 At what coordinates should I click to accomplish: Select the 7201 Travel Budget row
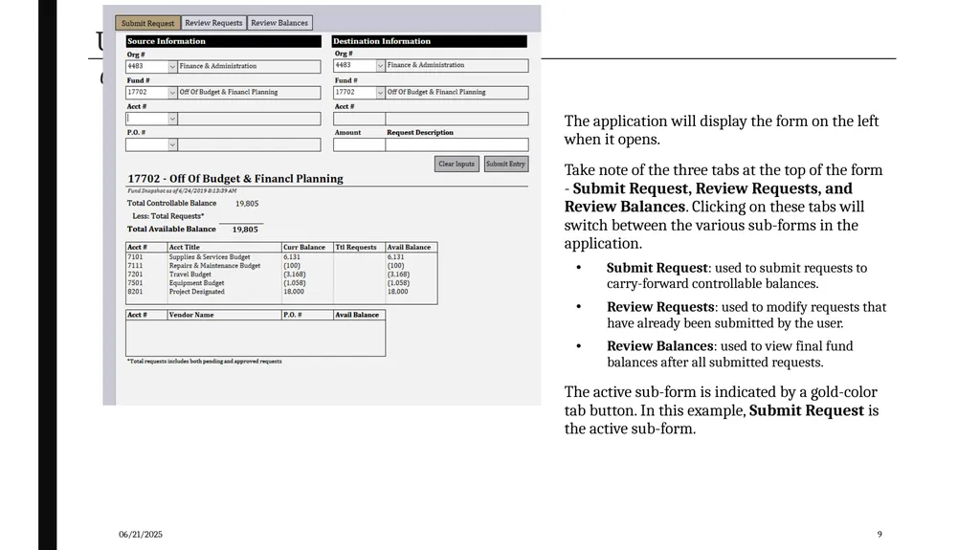click(x=281, y=275)
